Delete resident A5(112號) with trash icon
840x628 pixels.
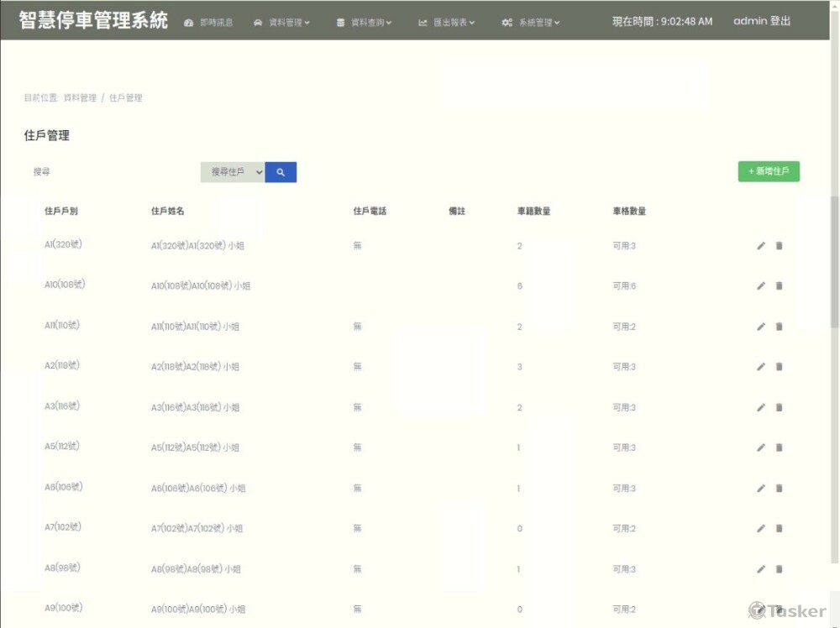[779, 447]
